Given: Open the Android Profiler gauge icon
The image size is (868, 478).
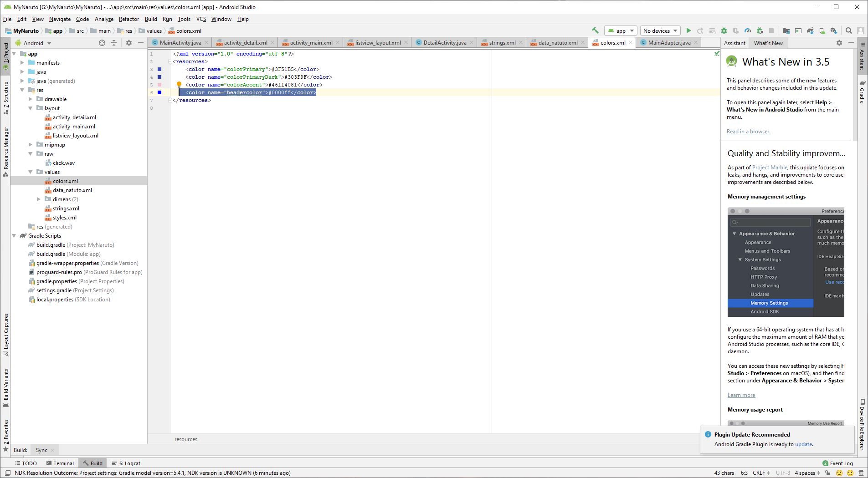Looking at the screenshot, I should [x=748, y=31].
